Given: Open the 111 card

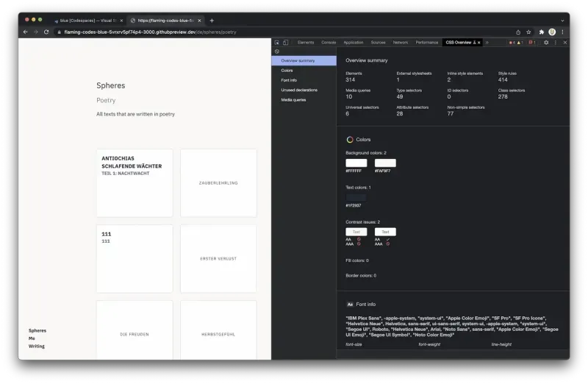Looking at the screenshot, I should (x=135, y=259).
